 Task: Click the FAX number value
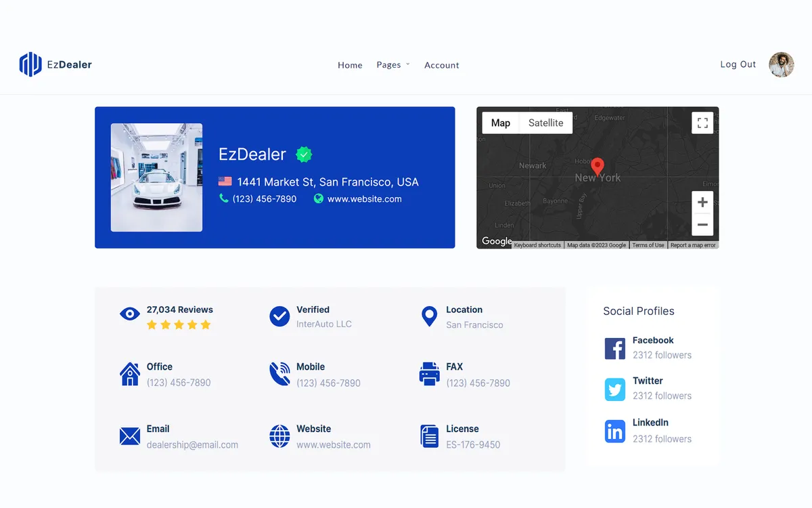pos(478,383)
